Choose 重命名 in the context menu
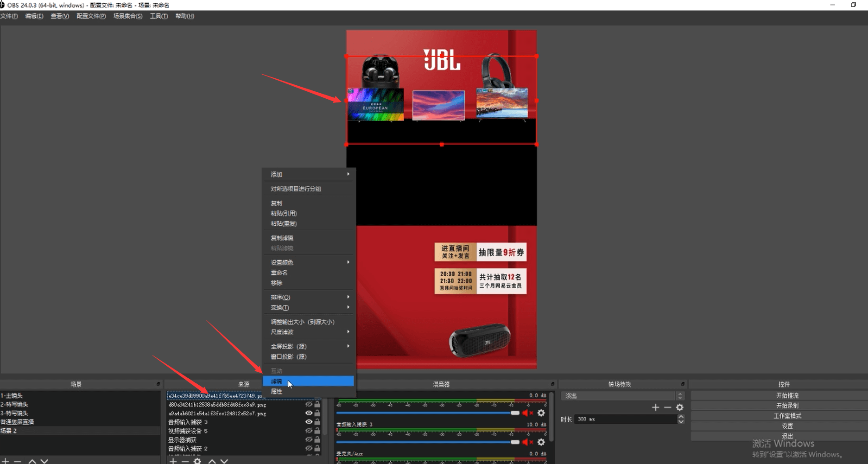This screenshot has height=464, width=868. 309,273
